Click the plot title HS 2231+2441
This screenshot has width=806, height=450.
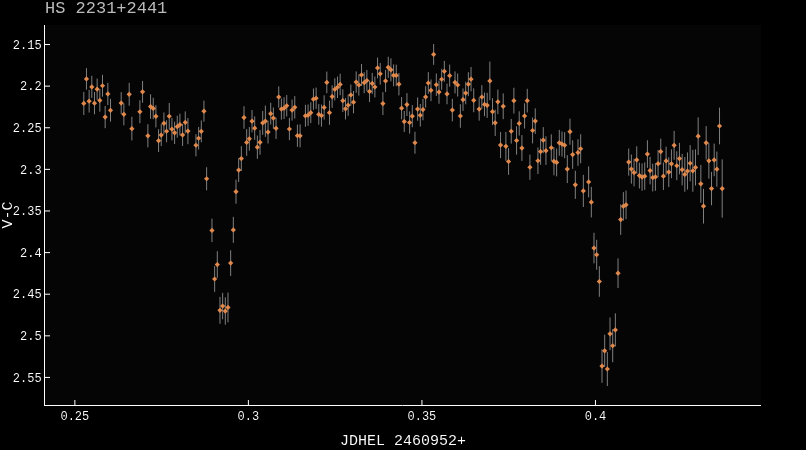click(106, 9)
